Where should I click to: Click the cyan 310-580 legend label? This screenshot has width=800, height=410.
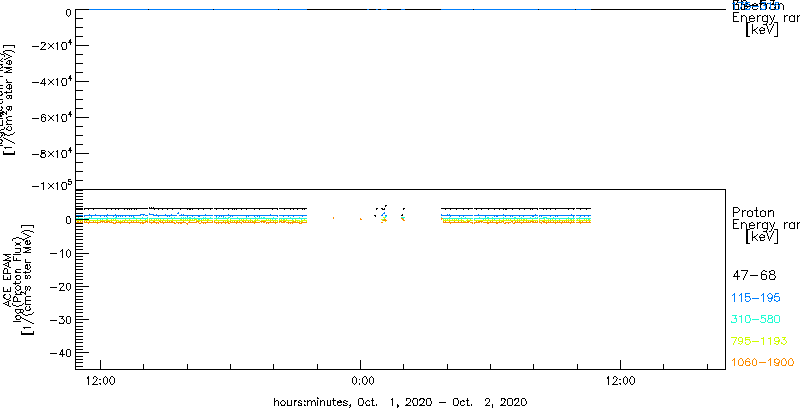pos(757,320)
